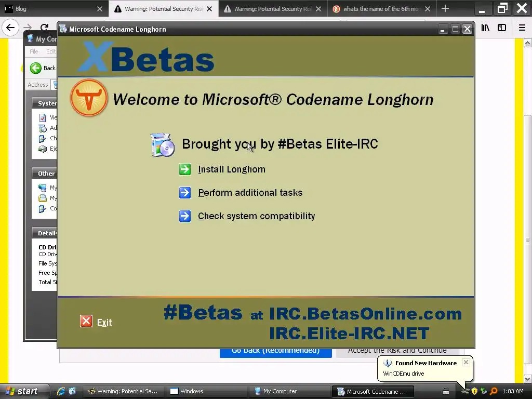Open the Edit menu in My Computer
Screen dimensions: 532x399
pos(51,51)
